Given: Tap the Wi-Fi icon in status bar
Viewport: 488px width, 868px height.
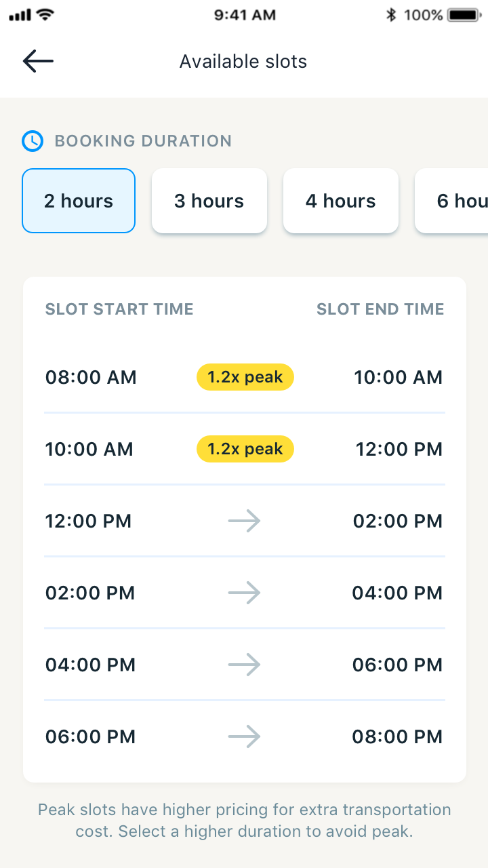Looking at the screenshot, I should [46, 14].
